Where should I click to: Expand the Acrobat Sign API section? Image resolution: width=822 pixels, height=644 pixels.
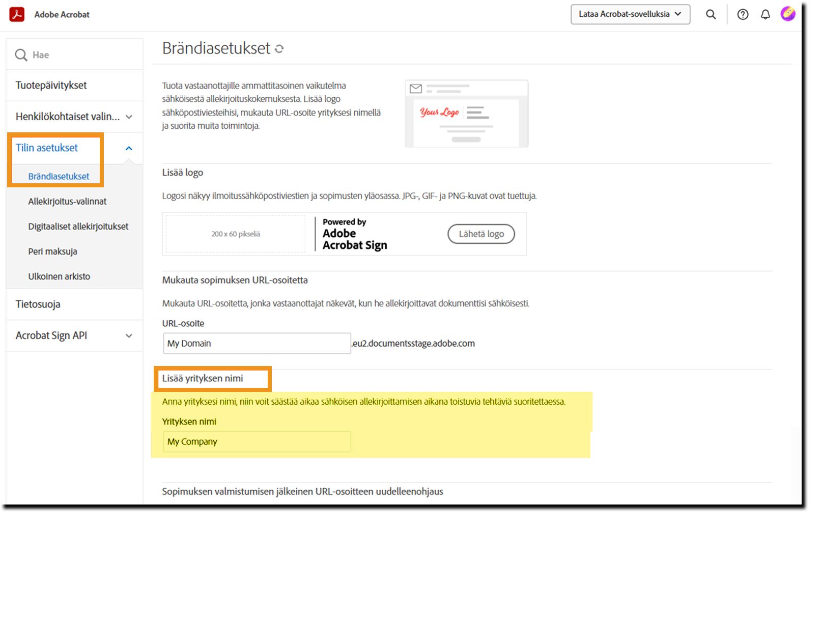coord(74,335)
